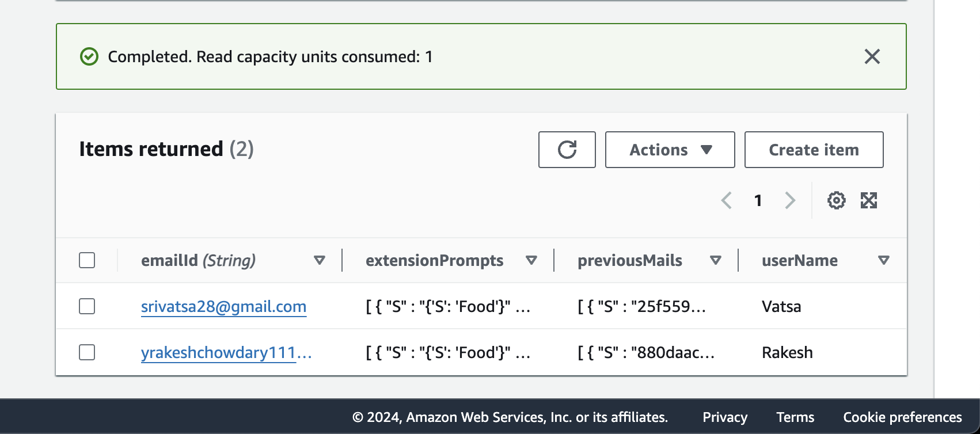
Task: Open extensionPrompts column filter arrow
Action: coord(531,260)
